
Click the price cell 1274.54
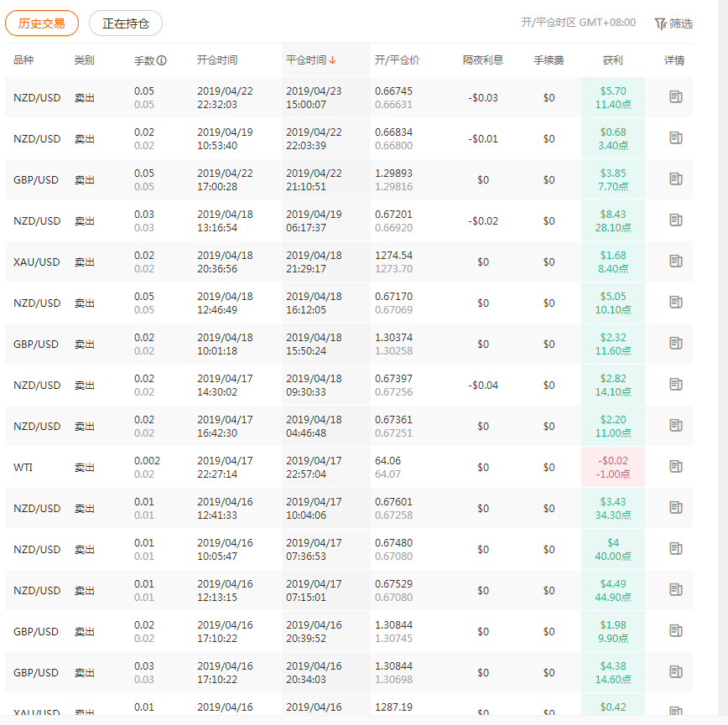[393, 255]
